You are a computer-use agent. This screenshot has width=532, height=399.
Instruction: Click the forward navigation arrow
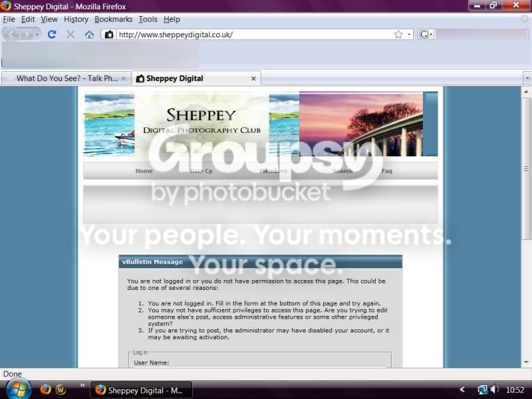[26, 35]
